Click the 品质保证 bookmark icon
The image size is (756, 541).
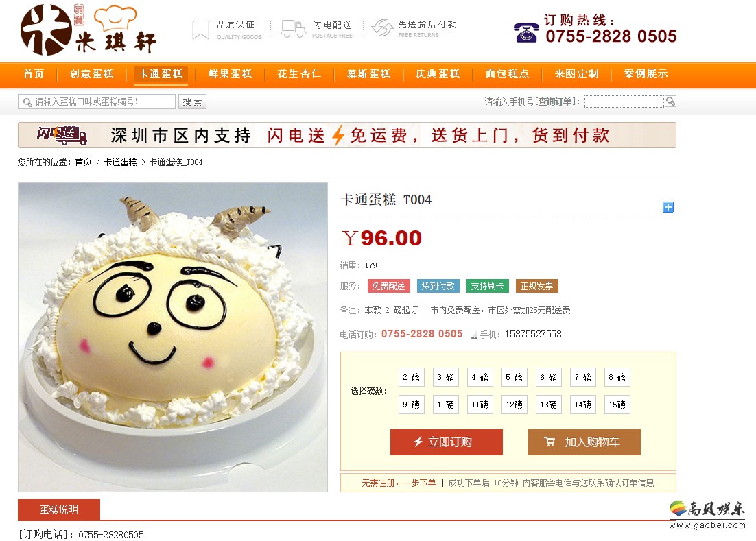click(x=200, y=30)
